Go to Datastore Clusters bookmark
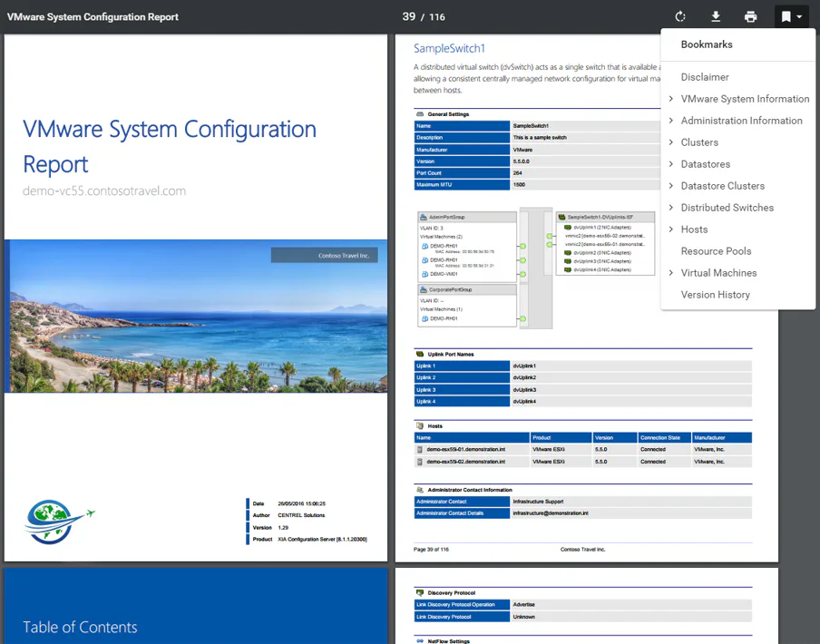820x644 pixels. click(722, 186)
